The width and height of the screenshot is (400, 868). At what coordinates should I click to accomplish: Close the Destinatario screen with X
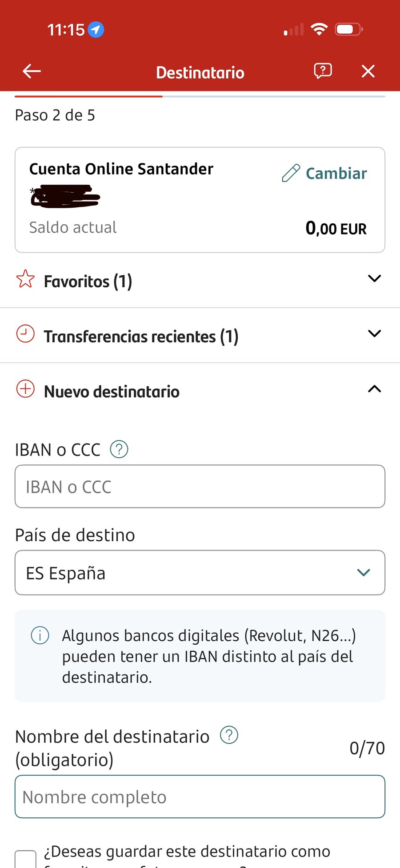pos(368,71)
